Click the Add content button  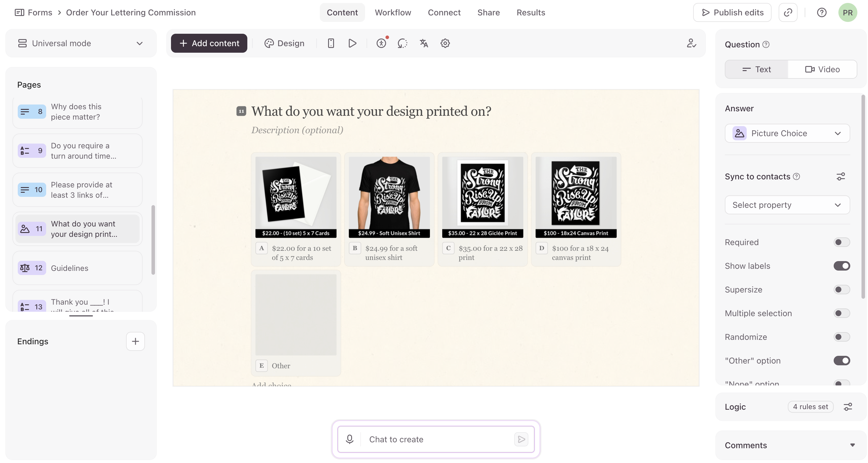tap(209, 43)
